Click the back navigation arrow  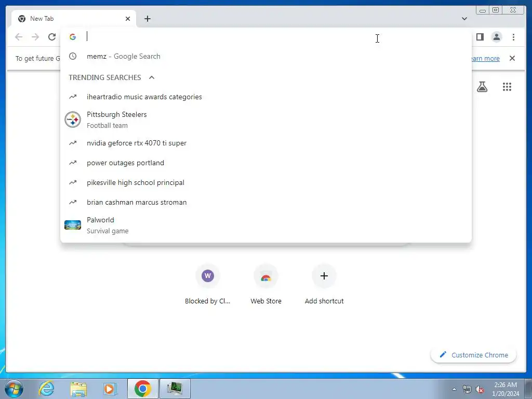[x=19, y=37]
